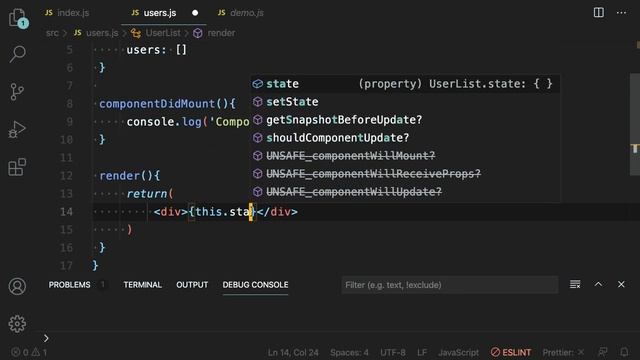Open the Run and Debug view
The height and width of the screenshot is (360, 640).
coord(17,129)
